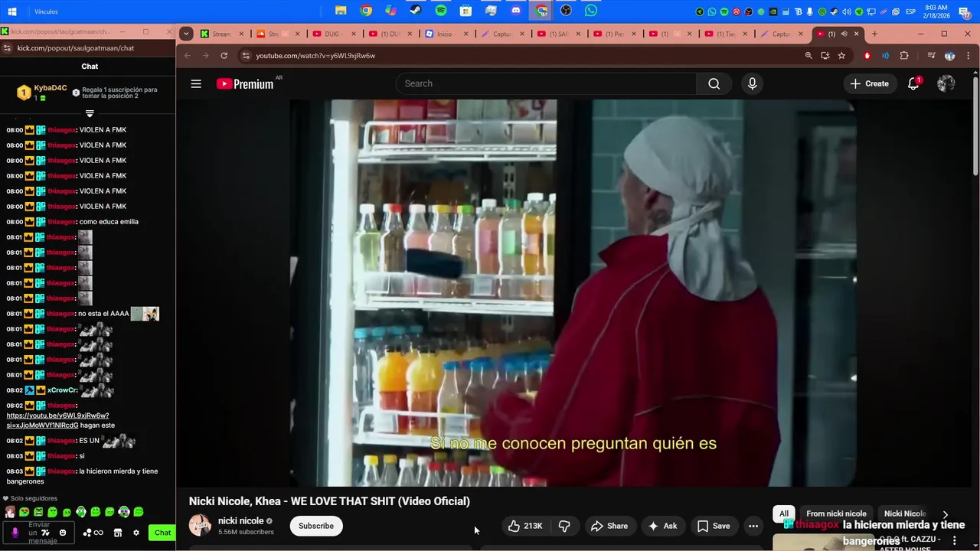Save video to playlist
Screen dimensions: 980x551
coord(714,526)
